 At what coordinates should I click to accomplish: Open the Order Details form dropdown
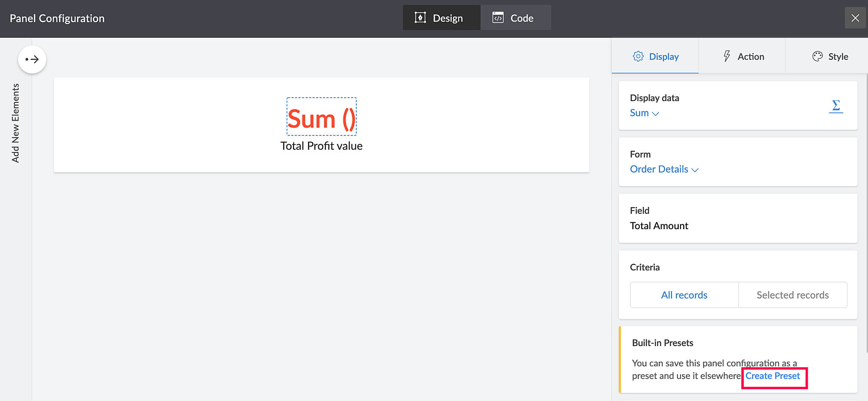coord(664,169)
